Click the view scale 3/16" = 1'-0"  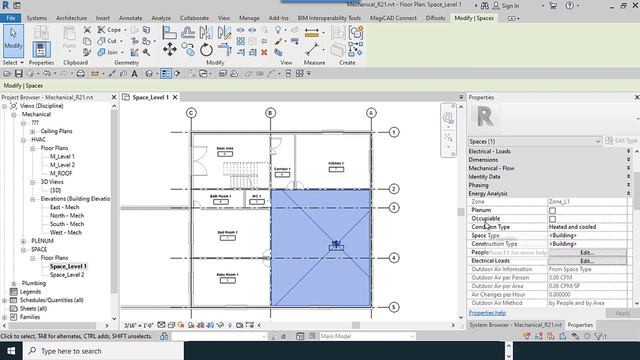pos(138,325)
